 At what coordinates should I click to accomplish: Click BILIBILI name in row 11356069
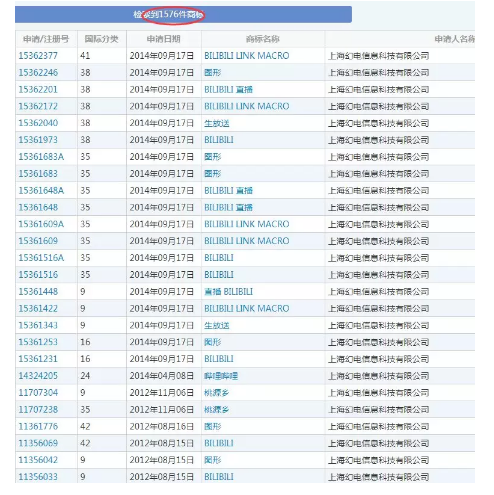[219, 443]
